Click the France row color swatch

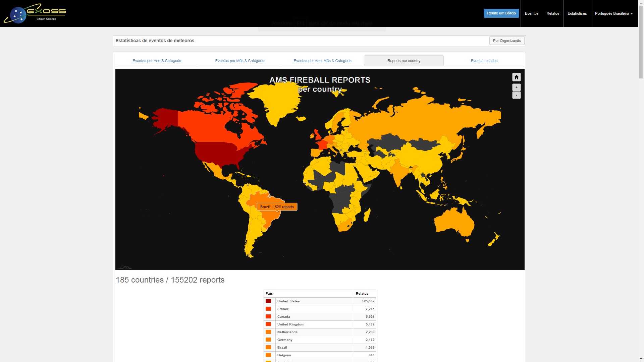click(268, 309)
